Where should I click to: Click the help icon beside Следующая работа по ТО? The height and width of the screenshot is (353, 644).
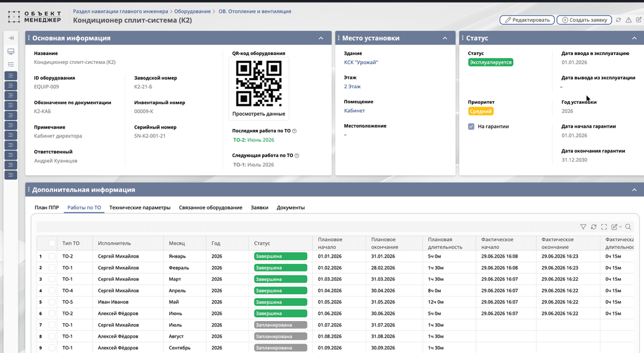tap(297, 156)
